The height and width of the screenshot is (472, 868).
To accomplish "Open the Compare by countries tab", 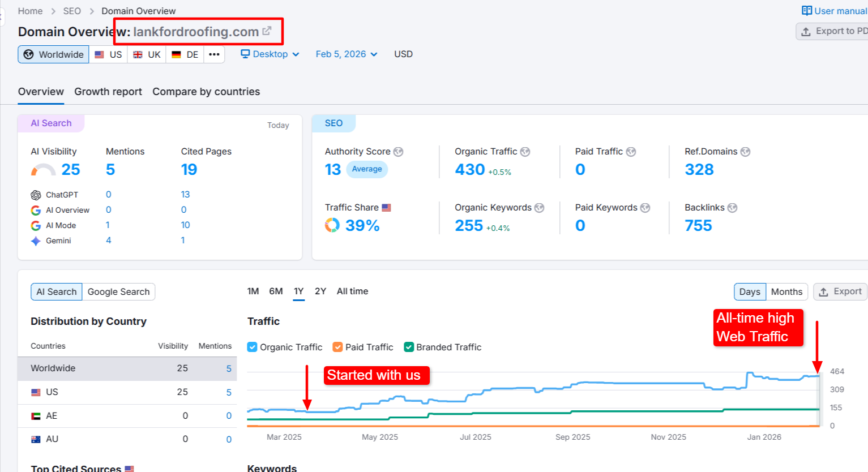I will coord(206,91).
